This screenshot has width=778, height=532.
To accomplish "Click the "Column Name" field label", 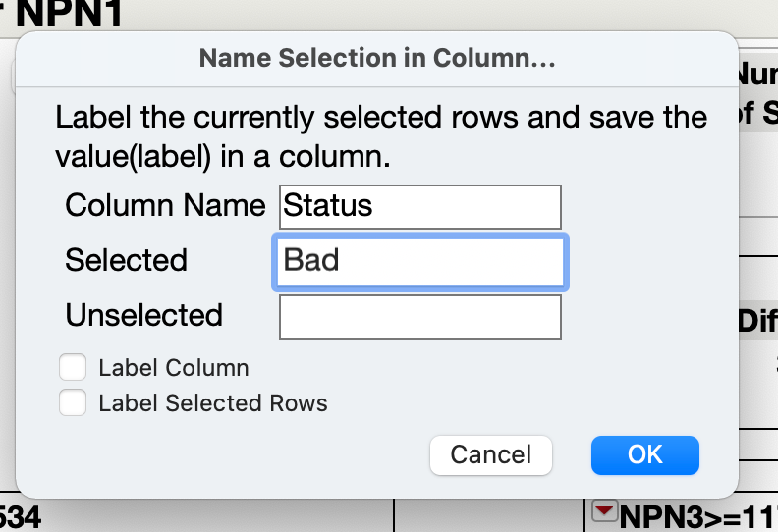I will [x=165, y=205].
